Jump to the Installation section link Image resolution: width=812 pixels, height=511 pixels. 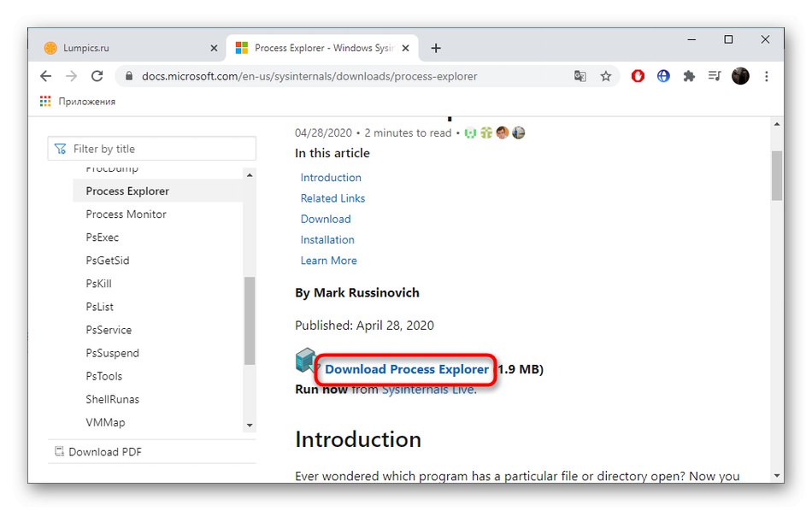[327, 240]
